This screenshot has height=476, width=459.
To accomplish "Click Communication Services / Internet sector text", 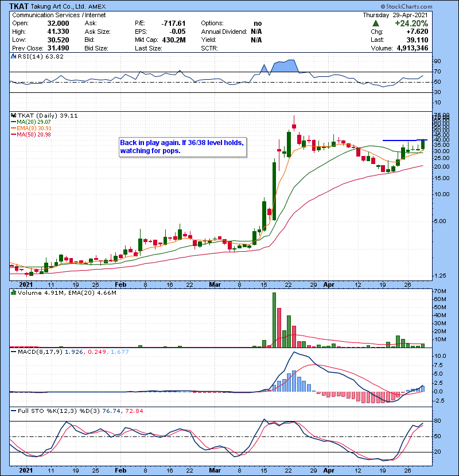I will click(59, 15).
